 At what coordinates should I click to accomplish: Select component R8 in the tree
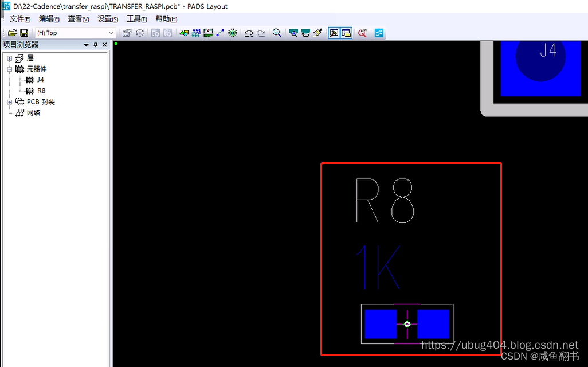[41, 91]
